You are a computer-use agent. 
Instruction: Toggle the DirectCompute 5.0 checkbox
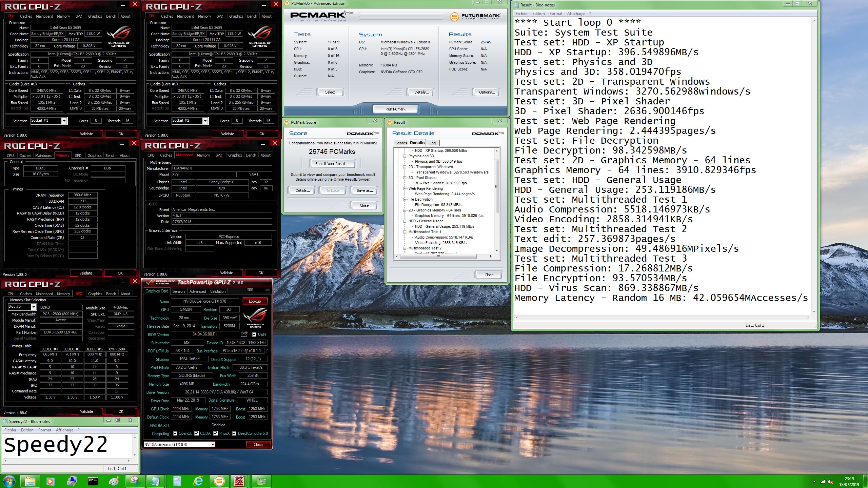pos(234,433)
